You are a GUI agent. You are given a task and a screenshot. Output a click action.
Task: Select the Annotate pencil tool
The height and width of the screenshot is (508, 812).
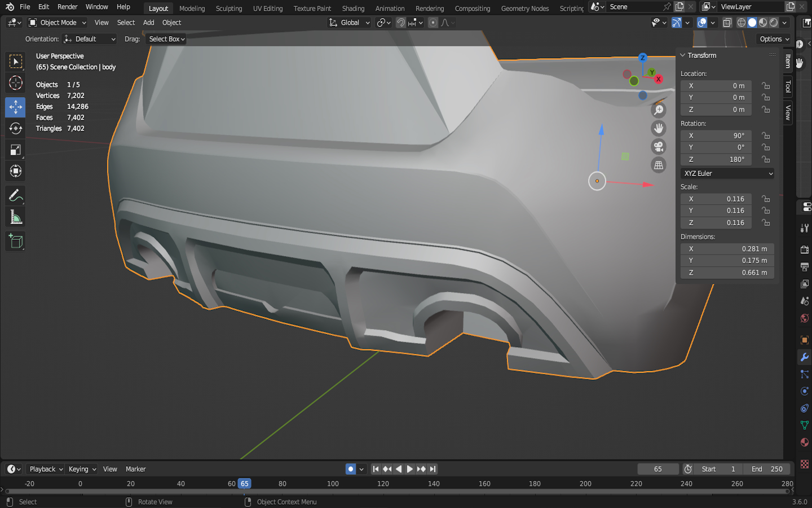coord(15,195)
